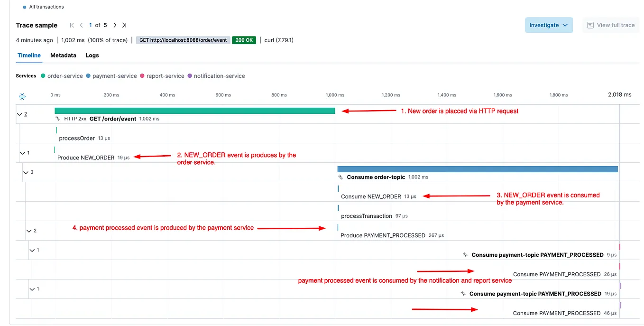Image resolution: width=644 pixels, height=326 pixels.
Task: Switch to the Metadata tab
Action: (63, 56)
